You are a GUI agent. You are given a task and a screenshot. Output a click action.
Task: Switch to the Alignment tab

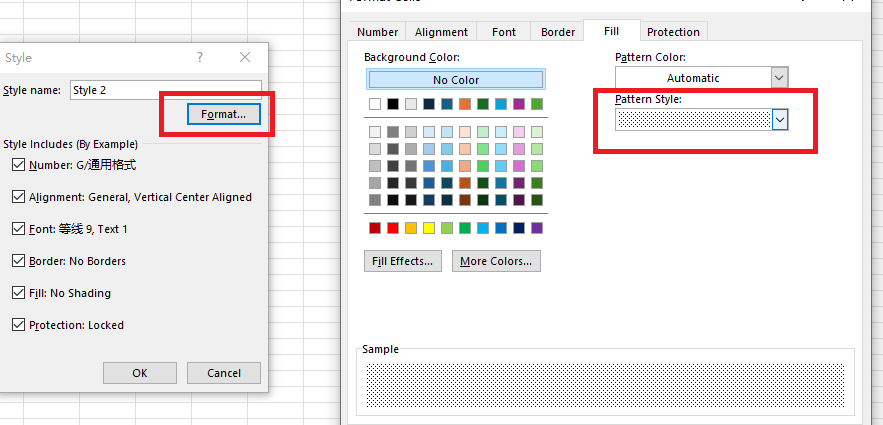442,32
